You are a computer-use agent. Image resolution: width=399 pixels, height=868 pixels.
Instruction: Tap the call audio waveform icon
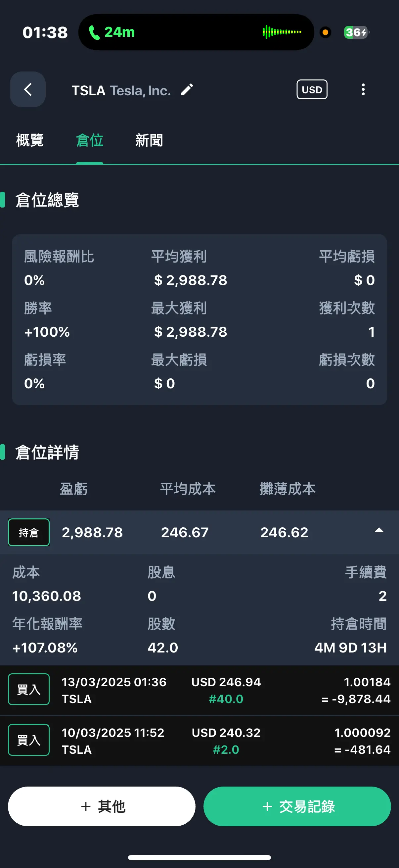(x=282, y=32)
